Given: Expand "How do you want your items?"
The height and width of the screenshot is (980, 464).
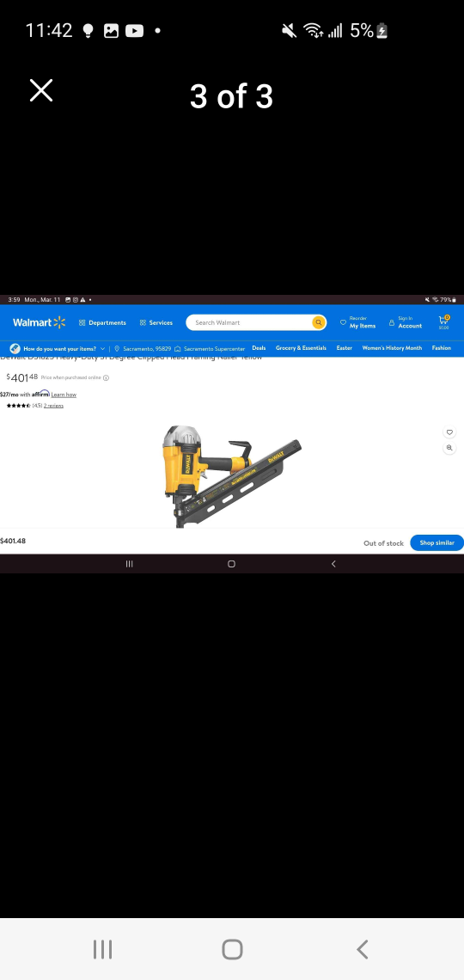Looking at the screenshot, I should [58, 349].
